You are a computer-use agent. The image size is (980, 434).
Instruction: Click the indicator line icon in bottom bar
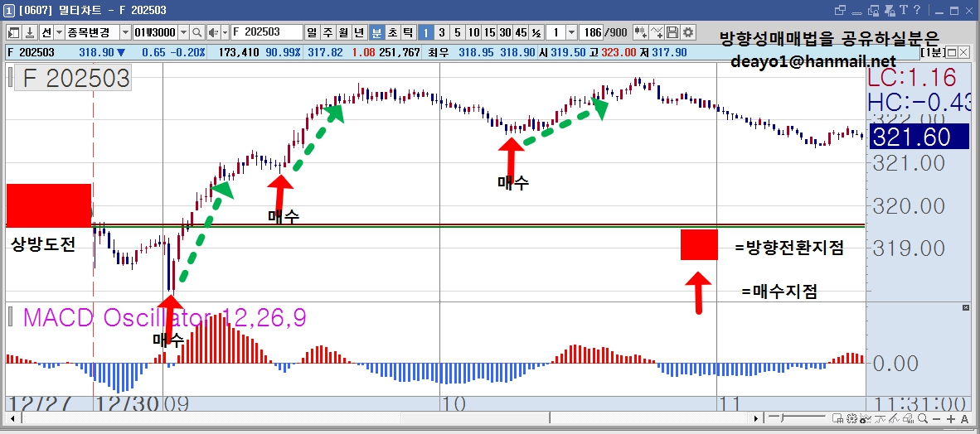click(880, 418)
